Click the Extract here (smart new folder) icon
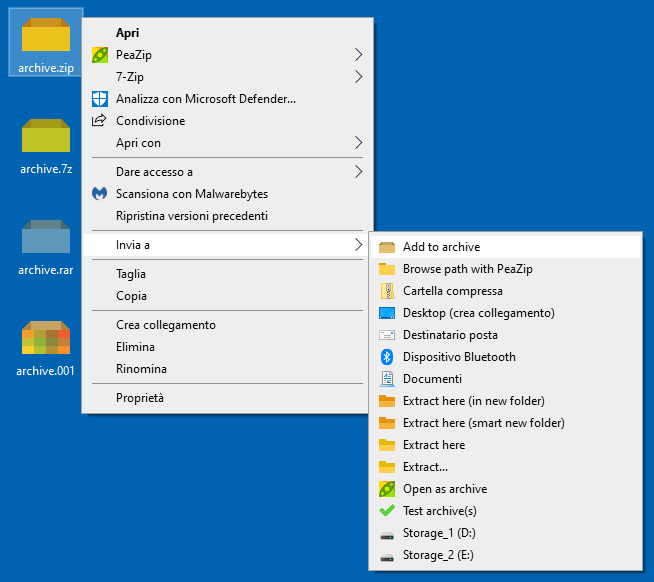 pos(387,423)
